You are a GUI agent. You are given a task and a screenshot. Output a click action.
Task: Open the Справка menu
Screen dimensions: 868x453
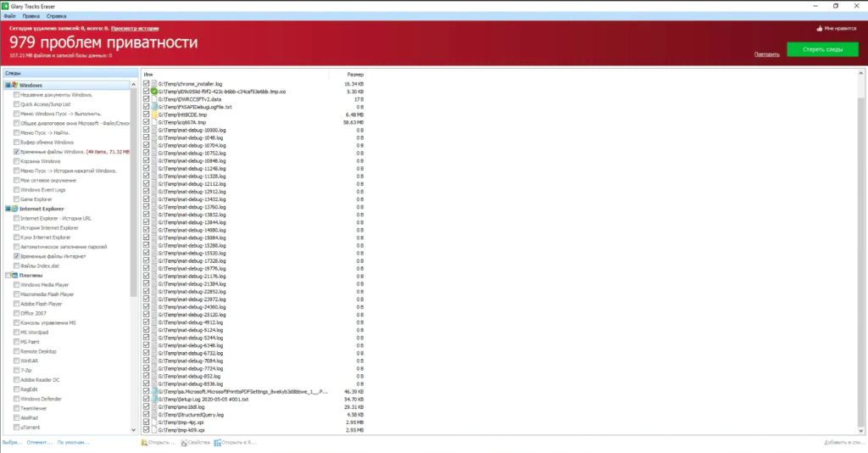coord(57,16)
